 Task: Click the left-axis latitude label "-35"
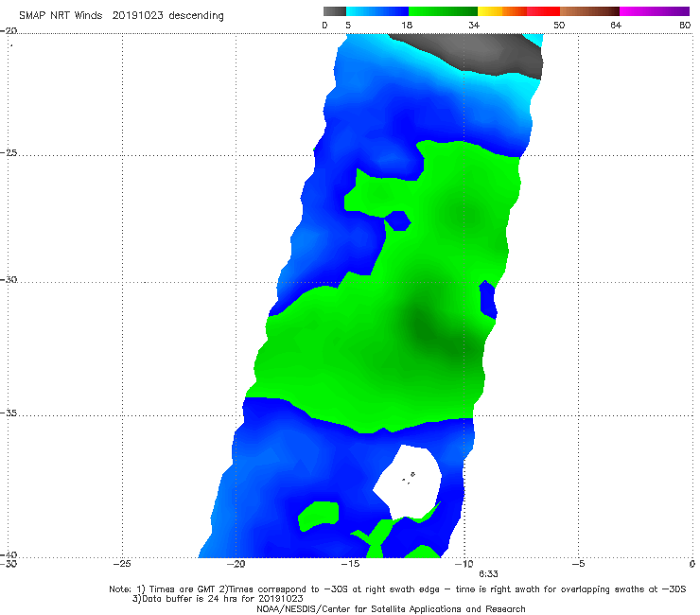[x=9, y=413]
